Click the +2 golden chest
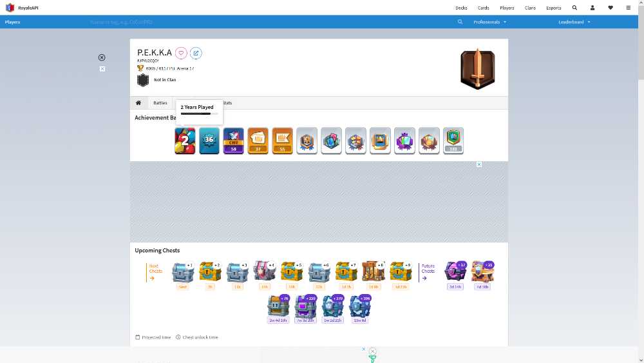The height and width of the screenshot is (363, 644). (210, 271)
